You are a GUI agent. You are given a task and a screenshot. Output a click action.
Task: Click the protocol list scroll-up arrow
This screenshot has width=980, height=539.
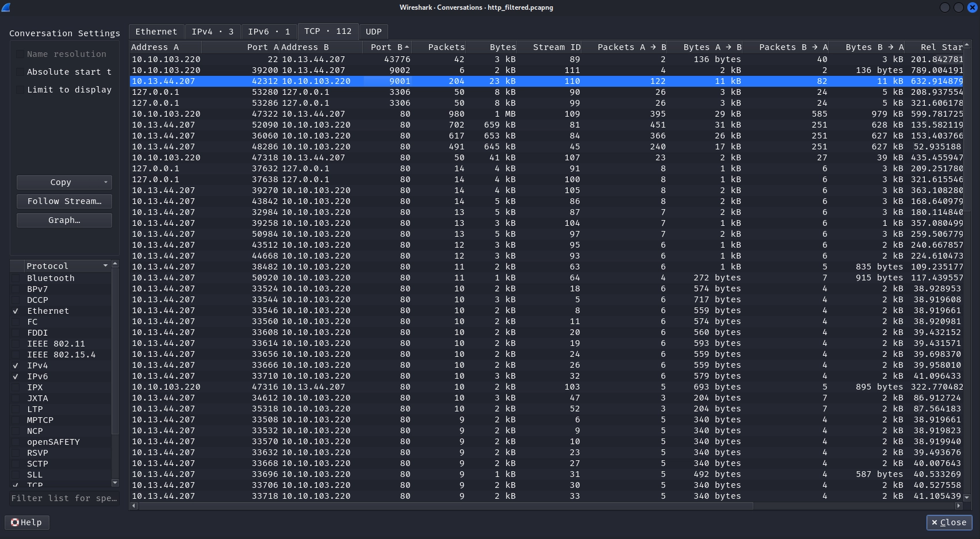pos(115,264)
